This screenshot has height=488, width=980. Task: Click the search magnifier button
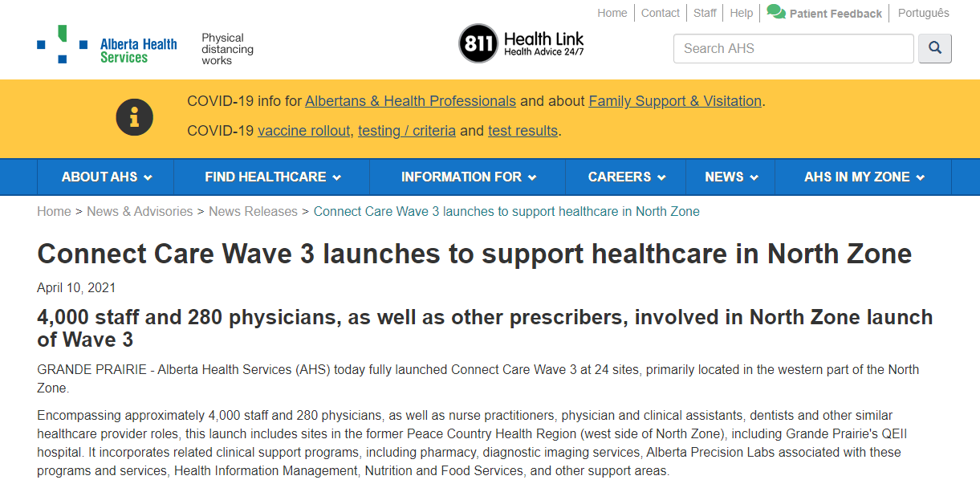coord(935,48)
